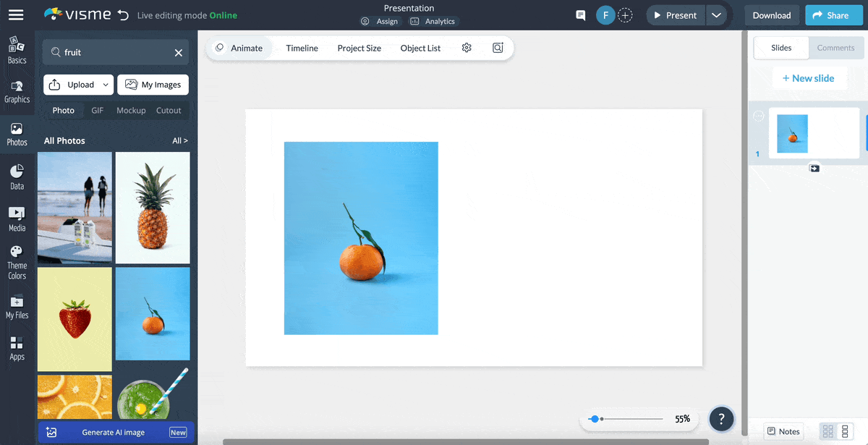Select the Timeline tab in the toolbar
Viewport: 868px width, 445px height.
(x=302, y=48)
